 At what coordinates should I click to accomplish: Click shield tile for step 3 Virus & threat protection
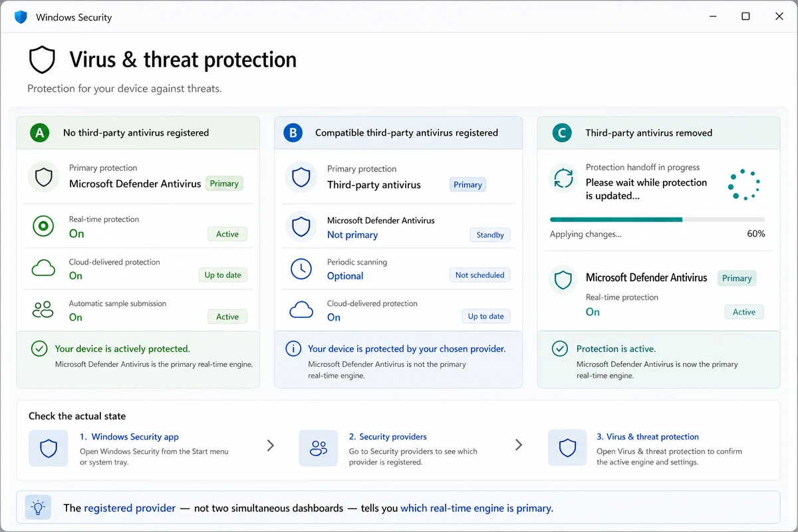tap(567, 448)
